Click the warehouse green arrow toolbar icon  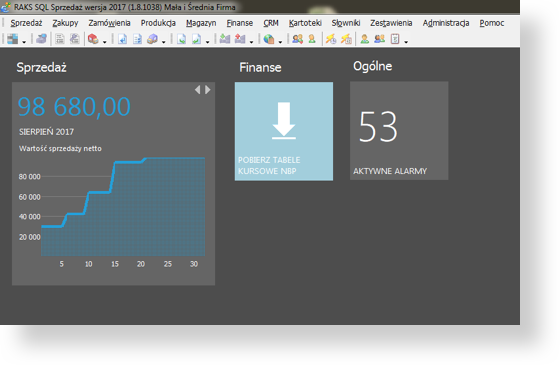[x=225, y=39]
